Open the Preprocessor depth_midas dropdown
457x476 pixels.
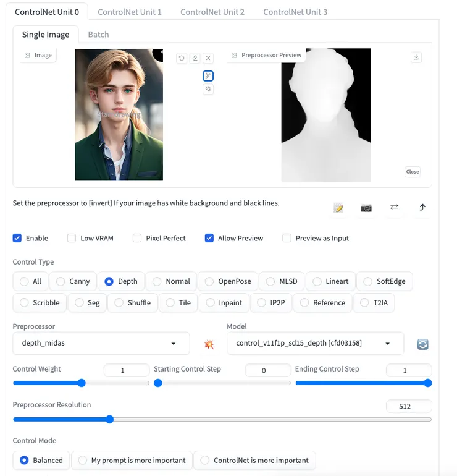(101, 343)
